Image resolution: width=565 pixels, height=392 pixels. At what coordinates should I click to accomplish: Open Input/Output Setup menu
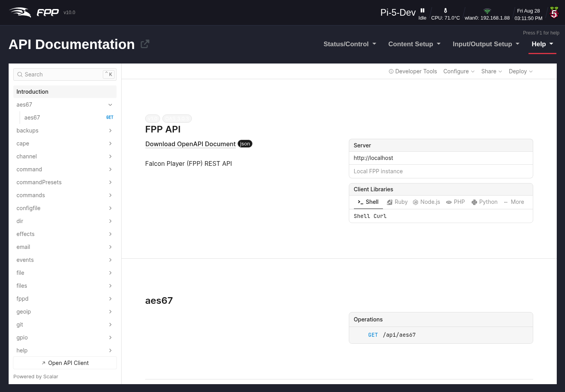point(486,44)
